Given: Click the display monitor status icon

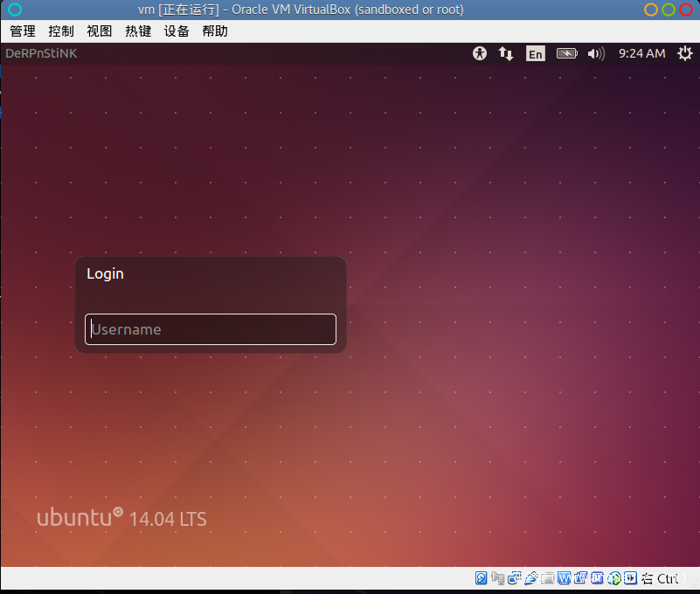Looking at the screenshot, I should click(565, 578).
